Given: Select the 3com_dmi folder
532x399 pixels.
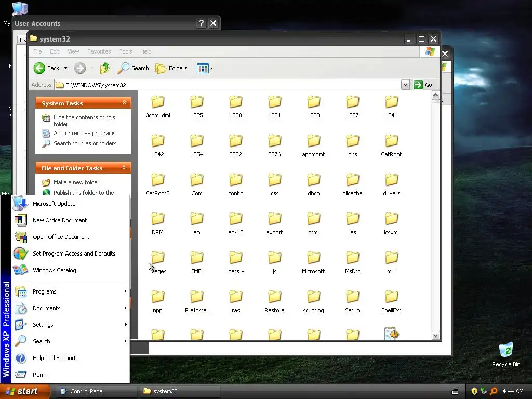Looking at the screenshot, I should (x=158, y=107).
